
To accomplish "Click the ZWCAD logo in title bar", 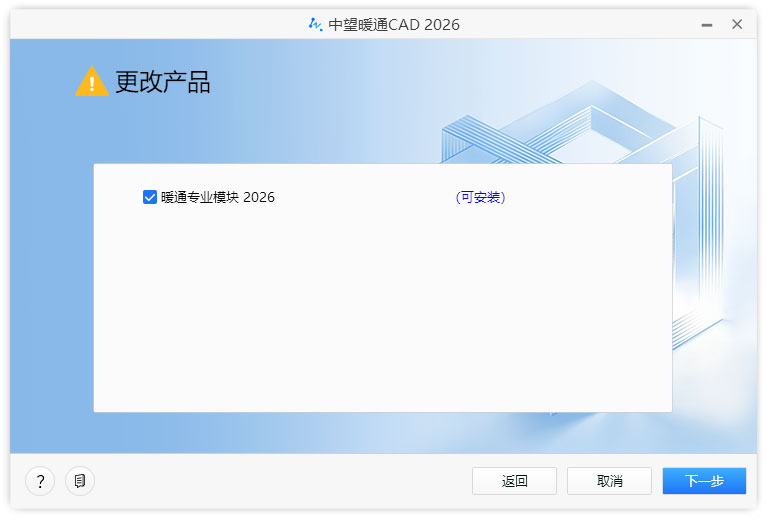I will [x=316, y=24].
